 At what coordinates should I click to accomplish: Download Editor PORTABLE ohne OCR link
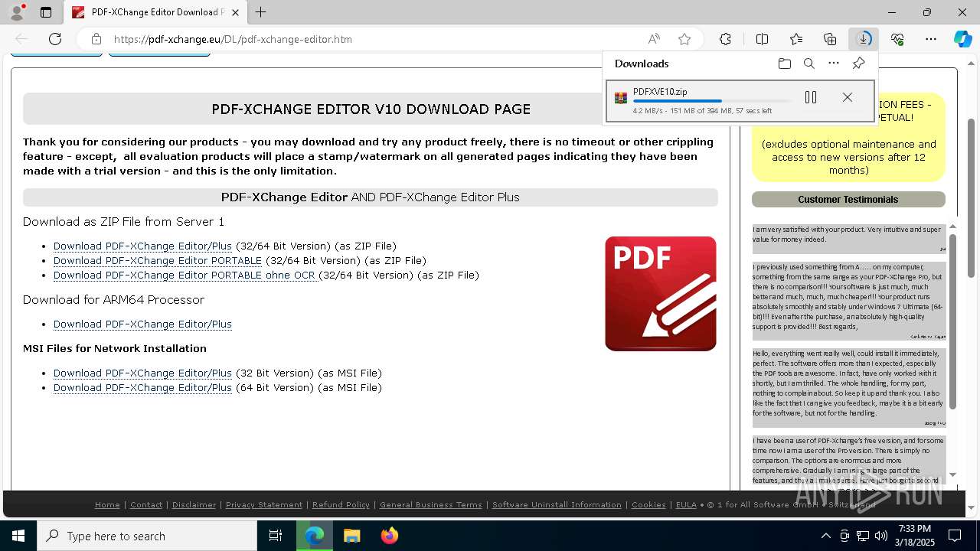click(186, 275)
